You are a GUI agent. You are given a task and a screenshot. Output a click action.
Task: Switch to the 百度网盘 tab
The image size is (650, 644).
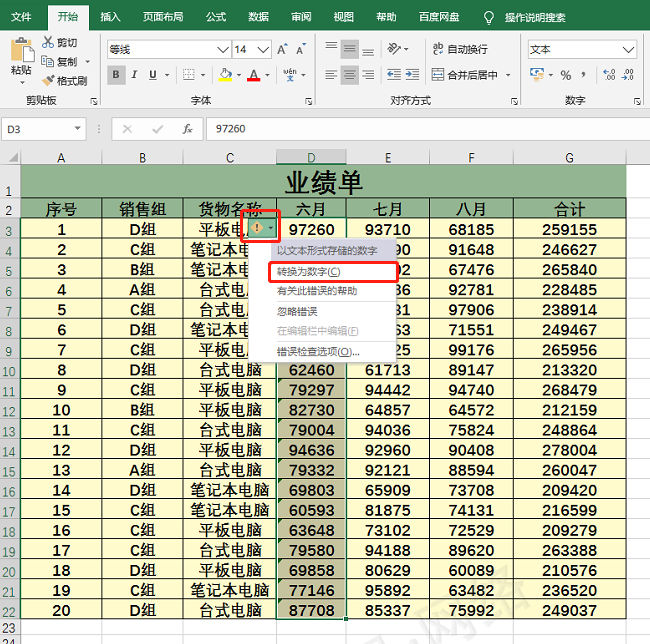439,17
